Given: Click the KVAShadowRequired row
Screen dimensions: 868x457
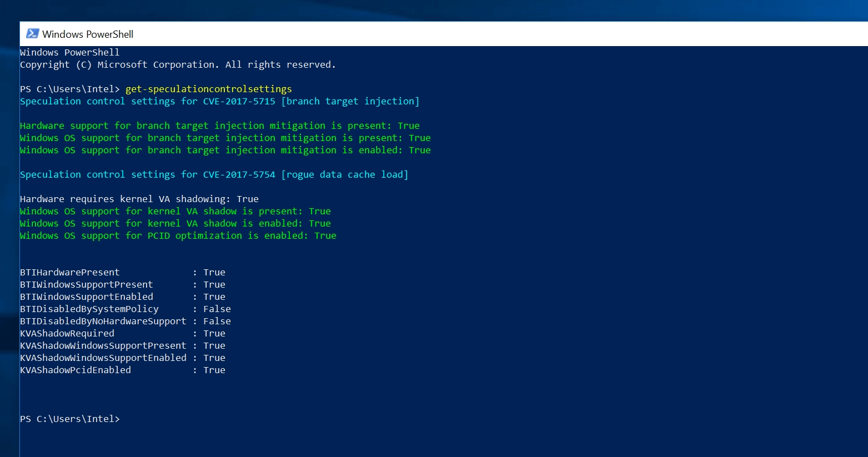Looking at the screenshot, I should (123, 334).
